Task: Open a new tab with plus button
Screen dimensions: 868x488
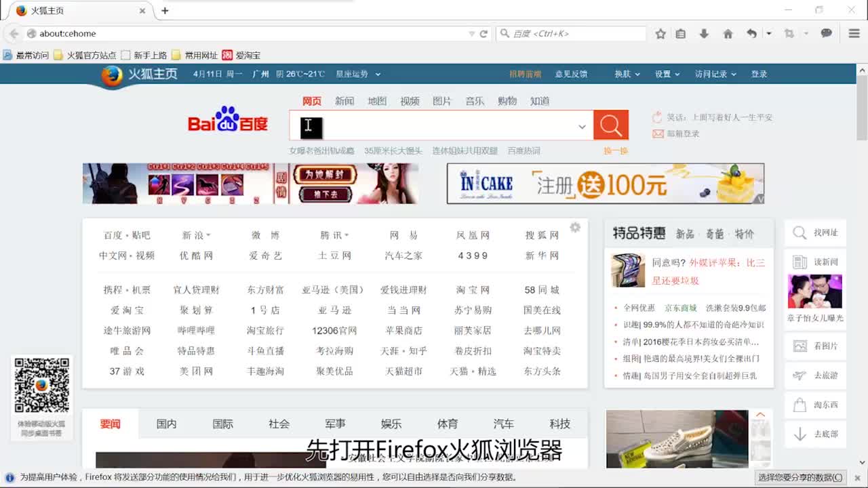Action: (x=165, y=11)
